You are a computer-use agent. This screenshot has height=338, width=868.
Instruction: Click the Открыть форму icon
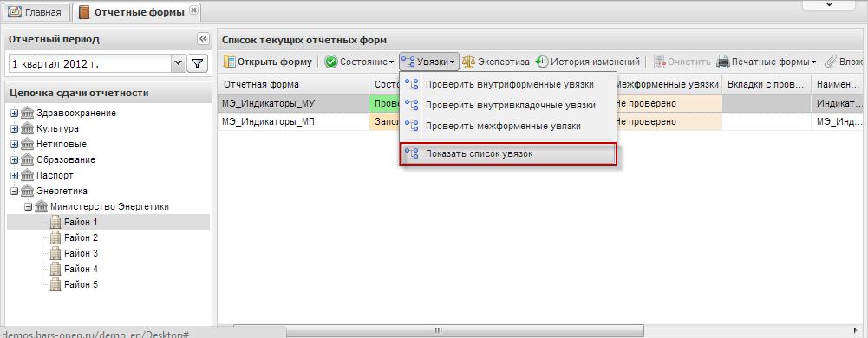click(229, 62)
